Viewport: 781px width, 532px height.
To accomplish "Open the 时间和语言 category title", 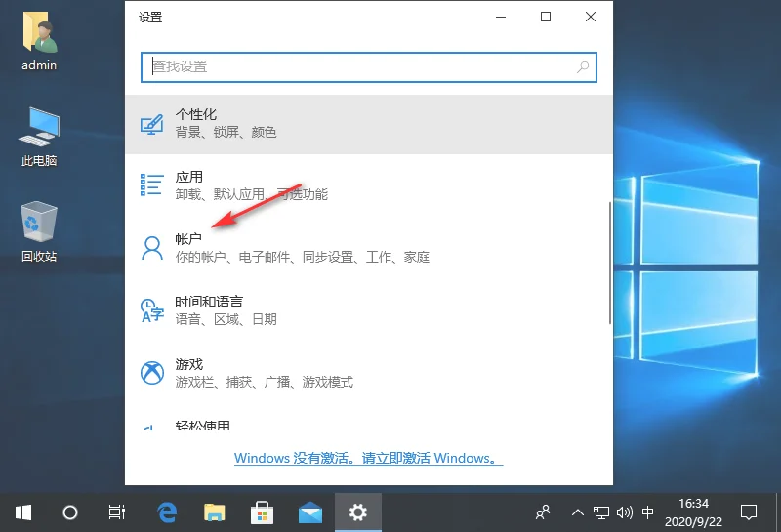I will (x=209, y=302).
